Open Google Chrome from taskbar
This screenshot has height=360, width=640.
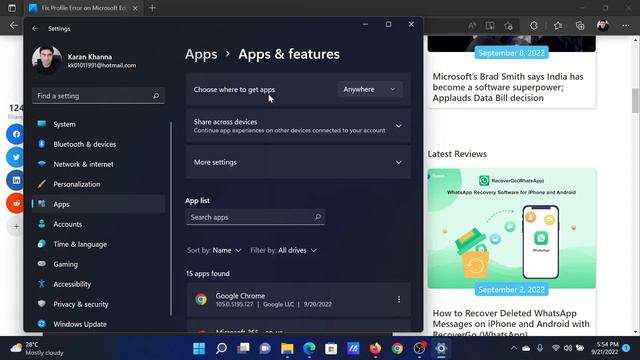coord(397,348)
